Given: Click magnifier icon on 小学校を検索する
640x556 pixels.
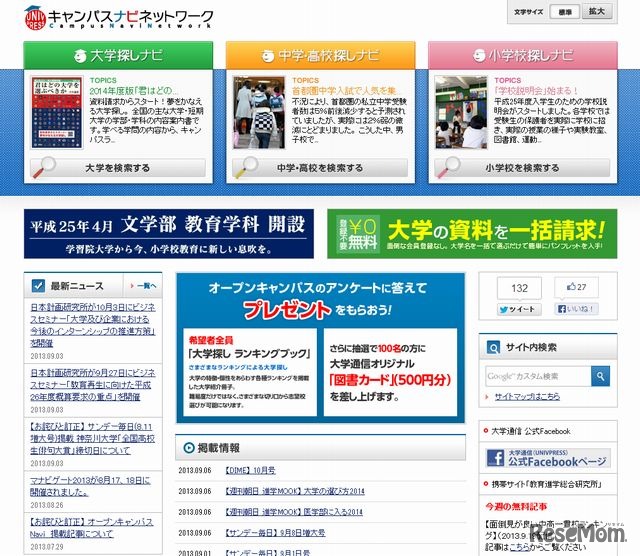Looking at the screenshot, I should [448, 167].
